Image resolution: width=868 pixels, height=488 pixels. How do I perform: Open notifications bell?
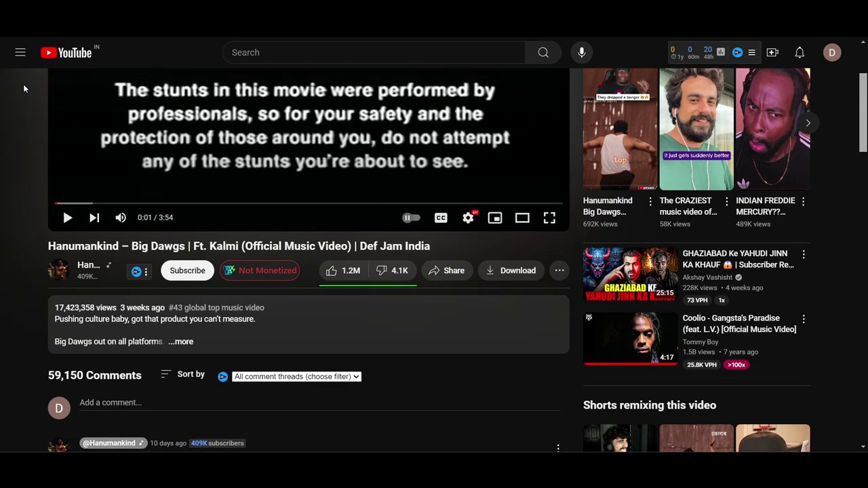coord(800,52)
